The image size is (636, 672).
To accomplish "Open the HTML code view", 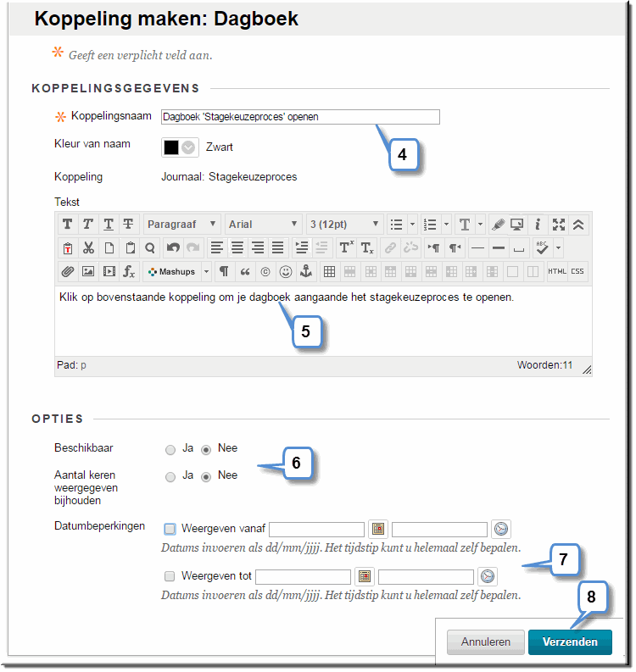I will [557, 272].
